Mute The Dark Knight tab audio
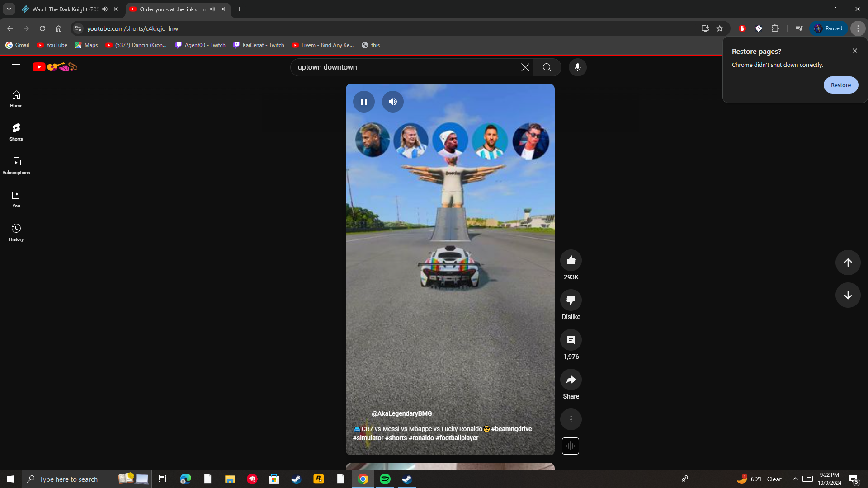This screenshot has width=868, height=488. click(x=105, y=9)
